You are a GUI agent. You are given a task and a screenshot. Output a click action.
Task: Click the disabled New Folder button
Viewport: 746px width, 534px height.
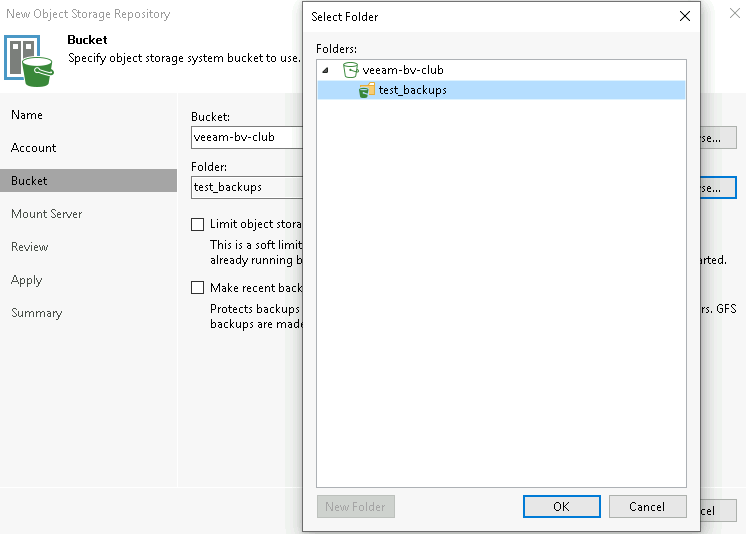pyautogui.click(x=355, y=506)
